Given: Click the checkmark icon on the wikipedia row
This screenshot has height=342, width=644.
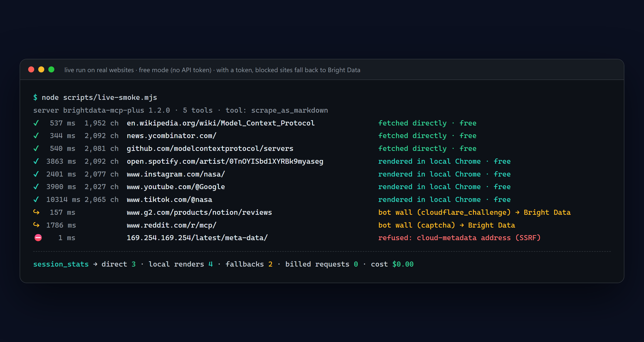Looking at the screenshot, I should [36, 123].
